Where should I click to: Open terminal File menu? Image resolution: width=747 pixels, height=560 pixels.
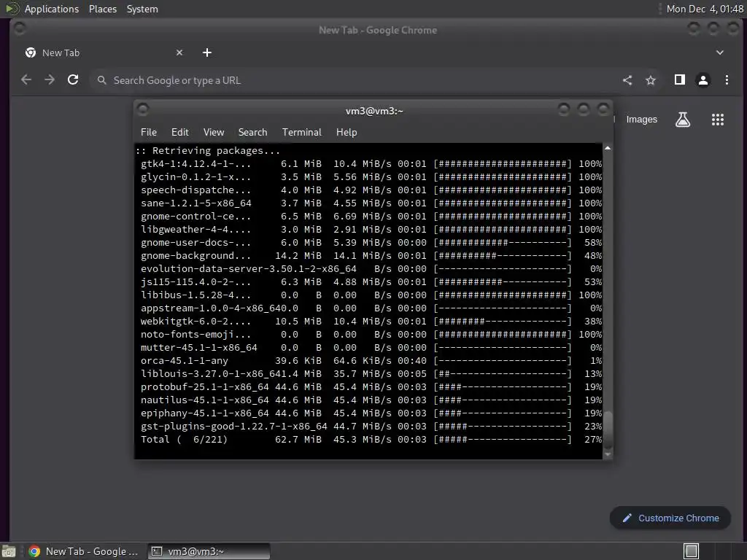tap(149, 132)
